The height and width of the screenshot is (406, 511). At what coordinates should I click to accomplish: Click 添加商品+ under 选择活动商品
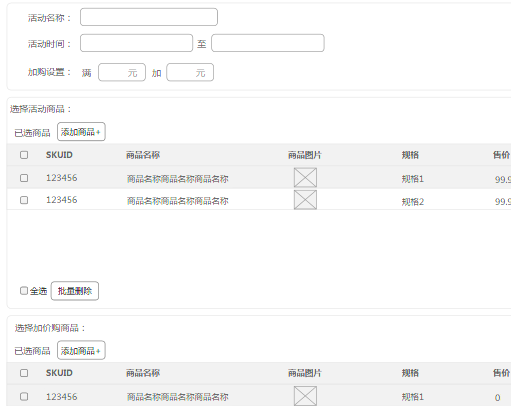point(81,132)
